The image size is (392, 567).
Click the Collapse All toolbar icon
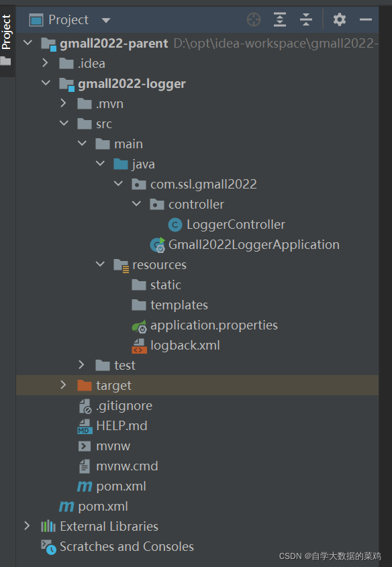(x=306, y=19)
